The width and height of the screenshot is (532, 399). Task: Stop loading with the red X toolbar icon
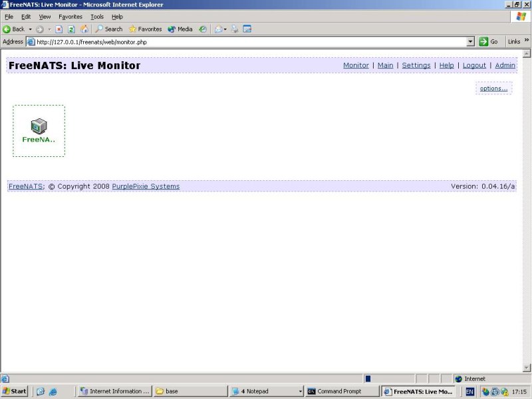[59, 29]
